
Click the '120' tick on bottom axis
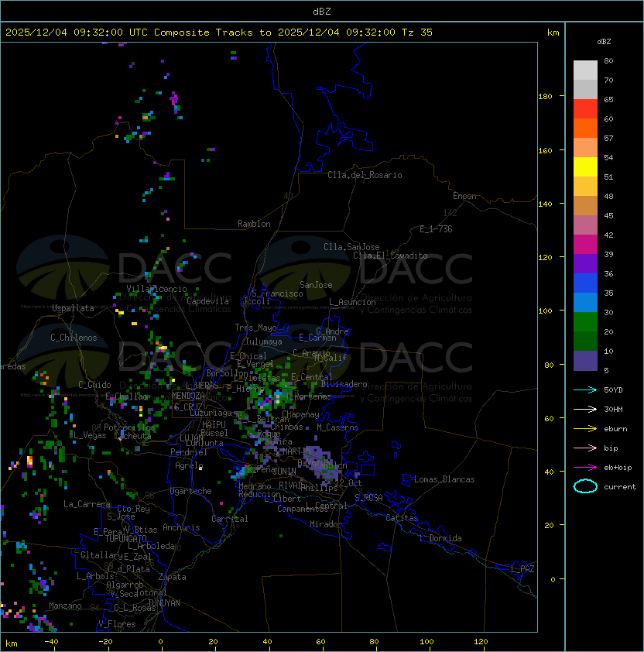tap(481, 642)
